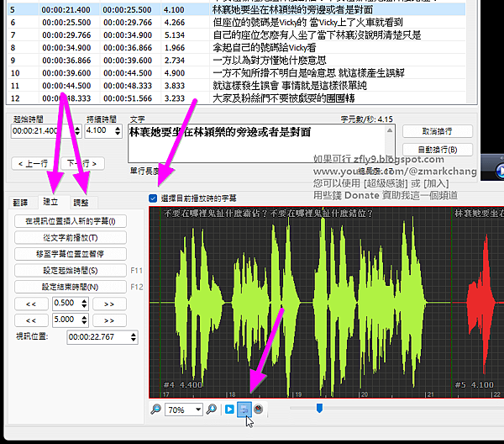504x444 pixels.
Task: Step the 視訊位置 00:00:22.767 spinner
Action: tap(134, 337)
